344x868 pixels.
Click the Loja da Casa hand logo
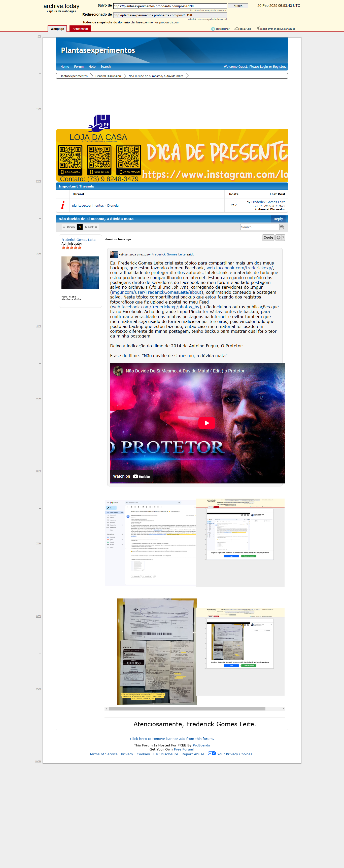pyautogui.click(x=99, y=123)
